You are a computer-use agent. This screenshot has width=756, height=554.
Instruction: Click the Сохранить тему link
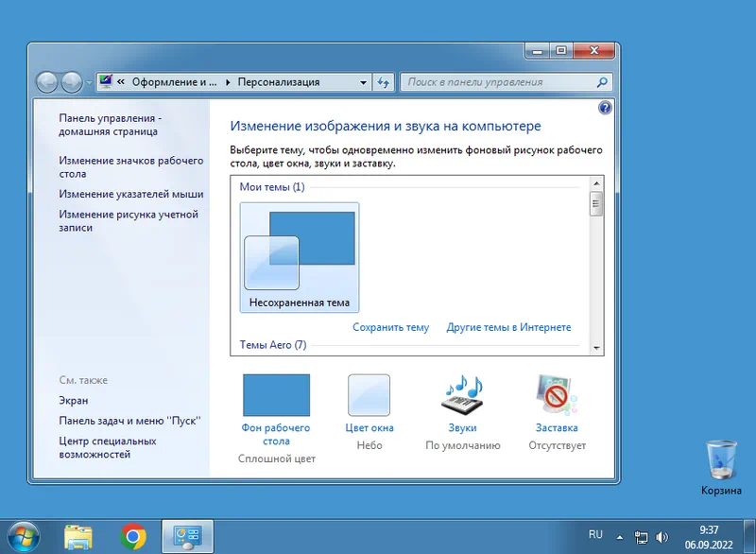[x=390, y=327]
